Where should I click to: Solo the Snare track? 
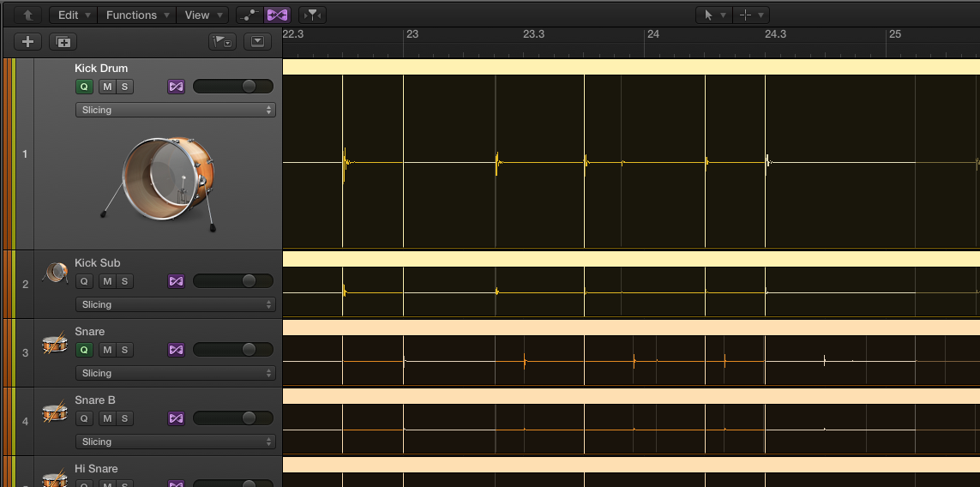[x=124, y=350]
